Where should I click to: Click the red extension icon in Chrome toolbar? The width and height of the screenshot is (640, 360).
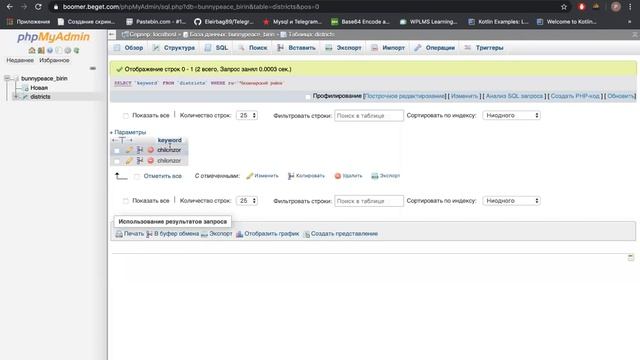click(x=582, y=7)
